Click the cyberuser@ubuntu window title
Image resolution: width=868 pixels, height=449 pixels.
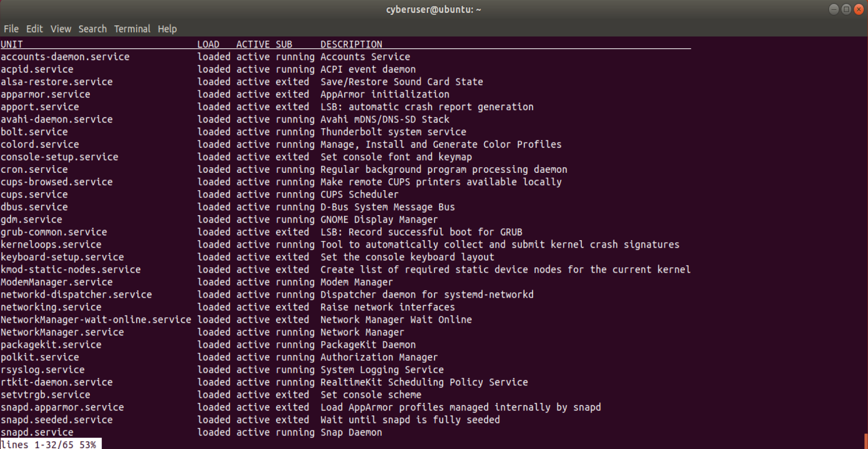tap(433, 9)
